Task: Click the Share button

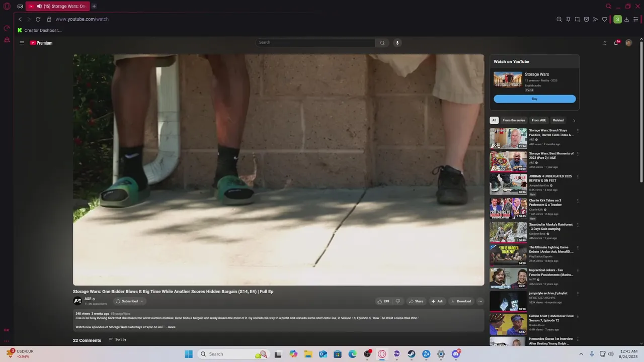Action: point(416,301)
